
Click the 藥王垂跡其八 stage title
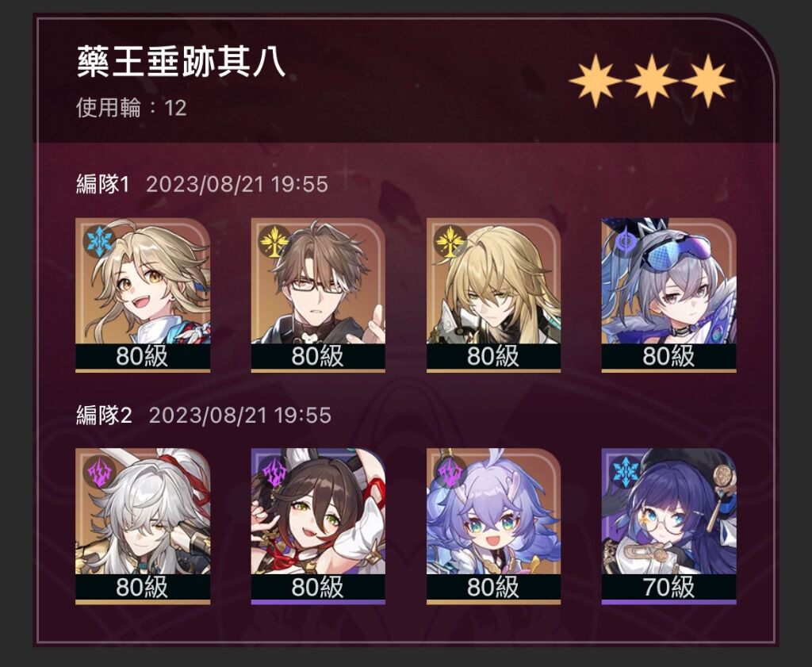(182, 62)
